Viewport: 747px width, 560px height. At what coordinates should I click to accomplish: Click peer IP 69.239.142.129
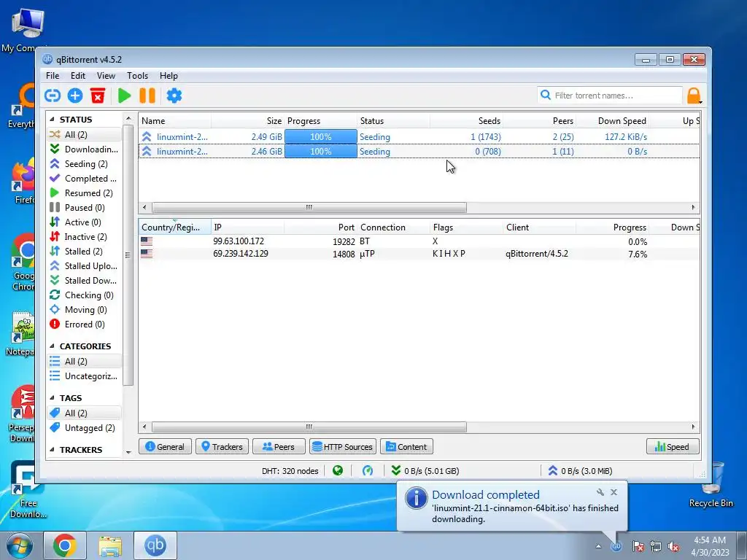click(x=241, y=254)
